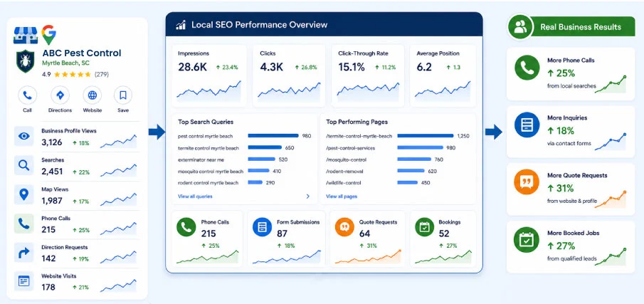Click the More Inquiries form icon

[527, 125]
